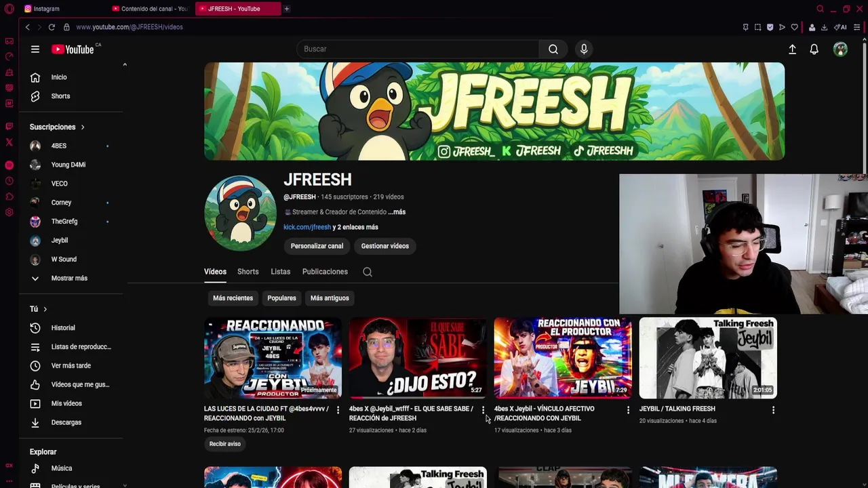Click the address bar URL
This screenshot has width=868, height=488.
coord(130,27)
